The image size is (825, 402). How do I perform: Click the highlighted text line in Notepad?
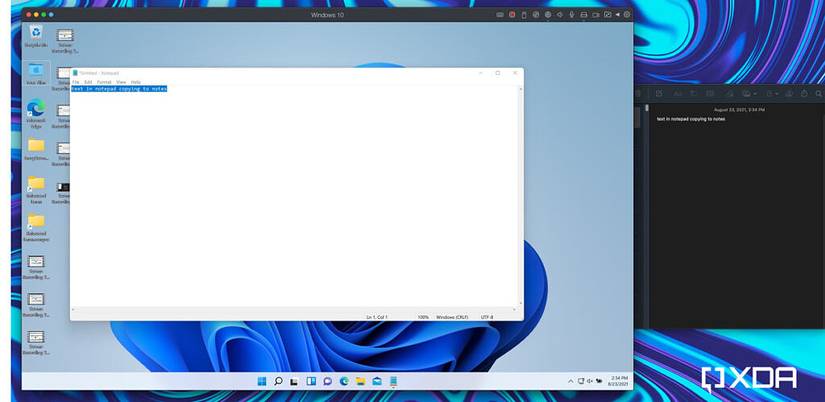[119, 89]
